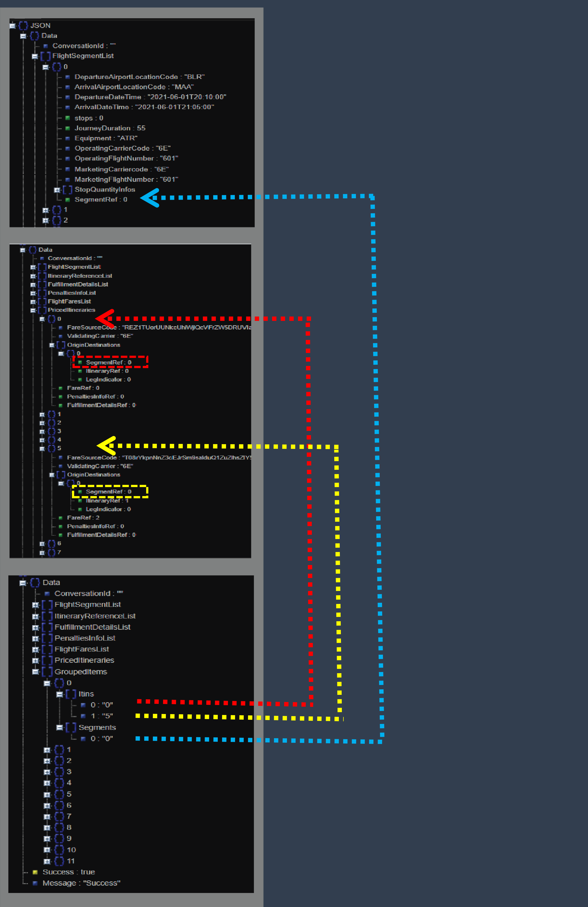Click the brackets icon beside Itins

(x=71, y=694)
